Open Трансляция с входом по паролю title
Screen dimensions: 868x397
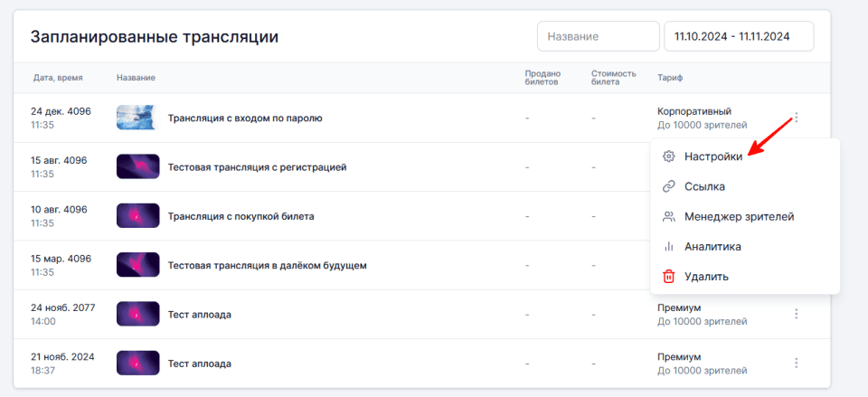(x=245, y=118)
